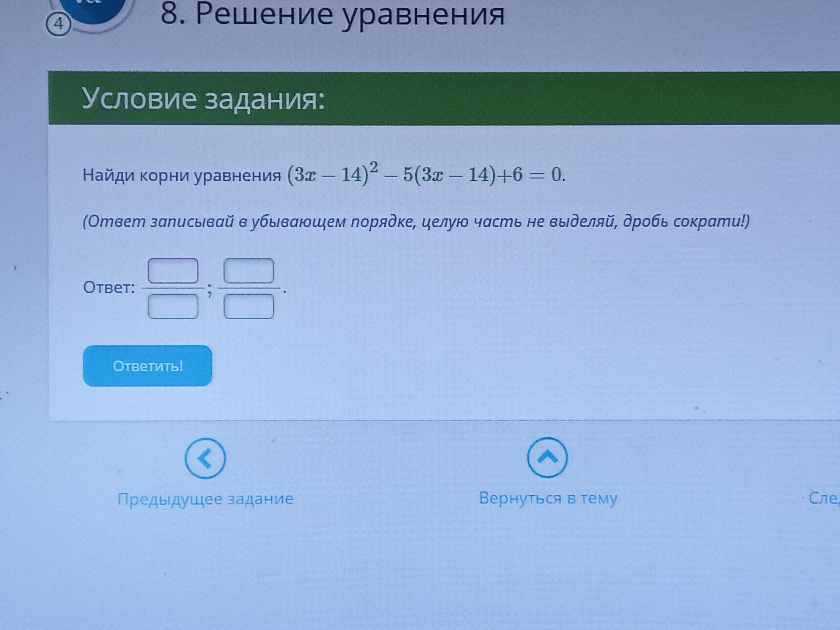Click the left-arrow previous task icon
The height and width of the screenshot is (630, 840).
coord(205,458)
